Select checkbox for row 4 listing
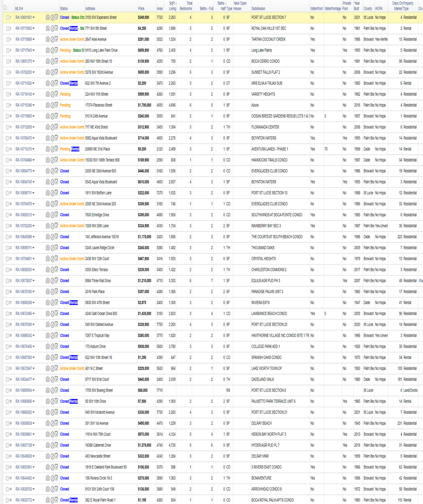This screenshot has height=504, width=423. [8, 50]
